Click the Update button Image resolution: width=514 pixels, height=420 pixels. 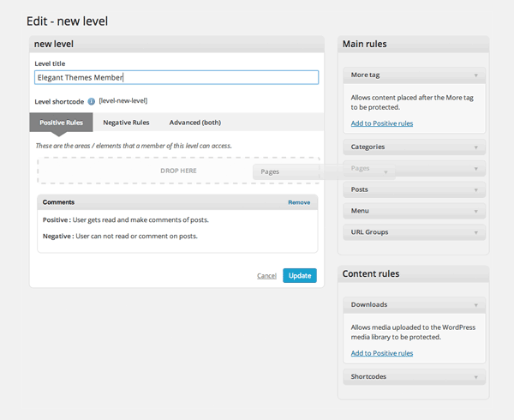coord(300,275)
